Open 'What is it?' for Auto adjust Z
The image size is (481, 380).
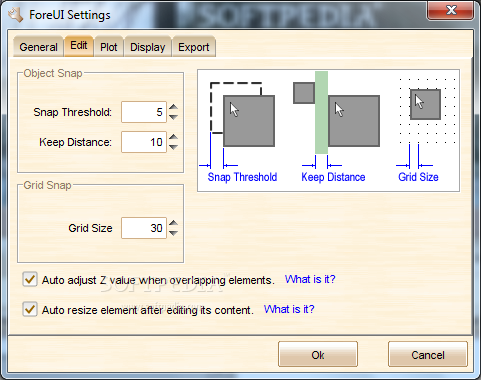click(310, 279)
